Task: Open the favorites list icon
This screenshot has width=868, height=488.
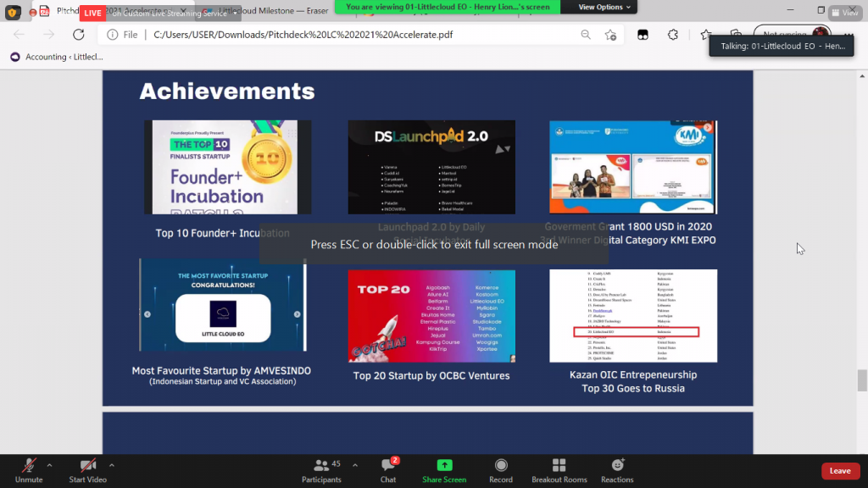Action: pyautogui.click(x=705, y=34)
